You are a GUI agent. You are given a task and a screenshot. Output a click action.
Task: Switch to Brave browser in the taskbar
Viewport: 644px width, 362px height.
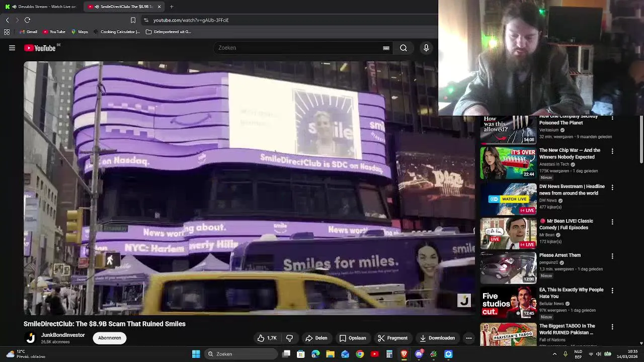tap(404, 354)
